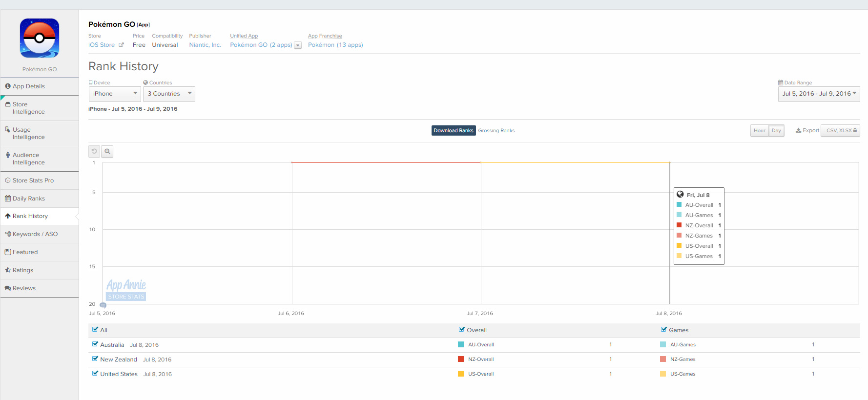
Task: Open Daily Ranks in sidebar
Action: pos(40,199)
